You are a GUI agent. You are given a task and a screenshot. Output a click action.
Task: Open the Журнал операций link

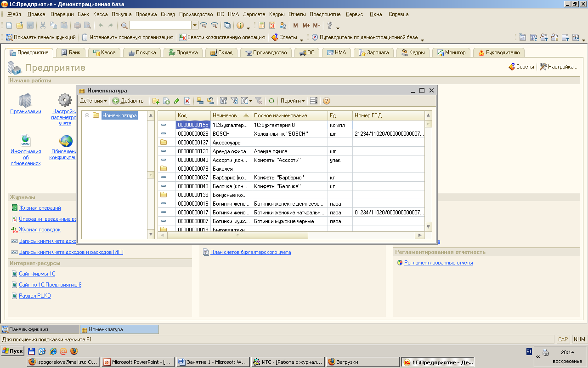[x=40, y=208]
